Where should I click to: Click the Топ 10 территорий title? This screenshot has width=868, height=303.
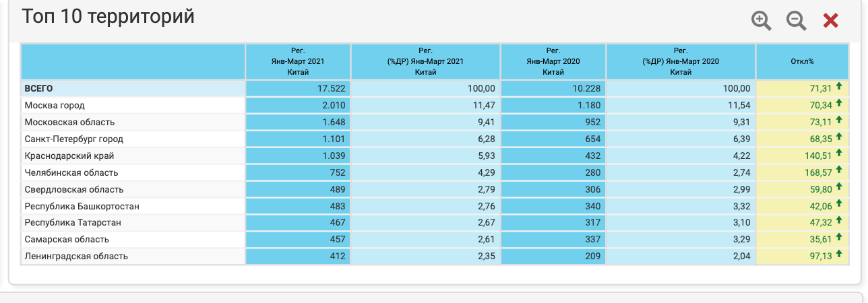(x=108, y=18)
